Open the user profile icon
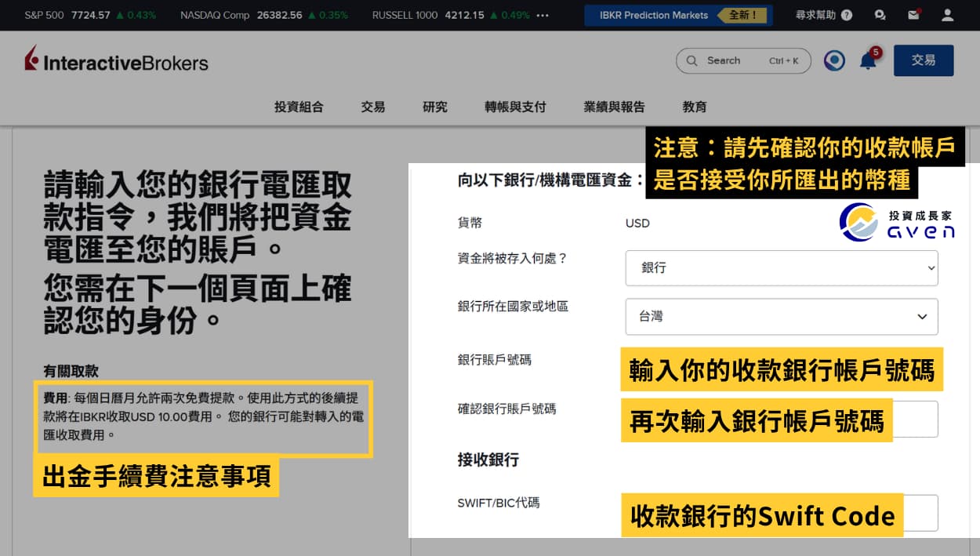The height and width of the screenshot is (556, 980). [947, 15]
